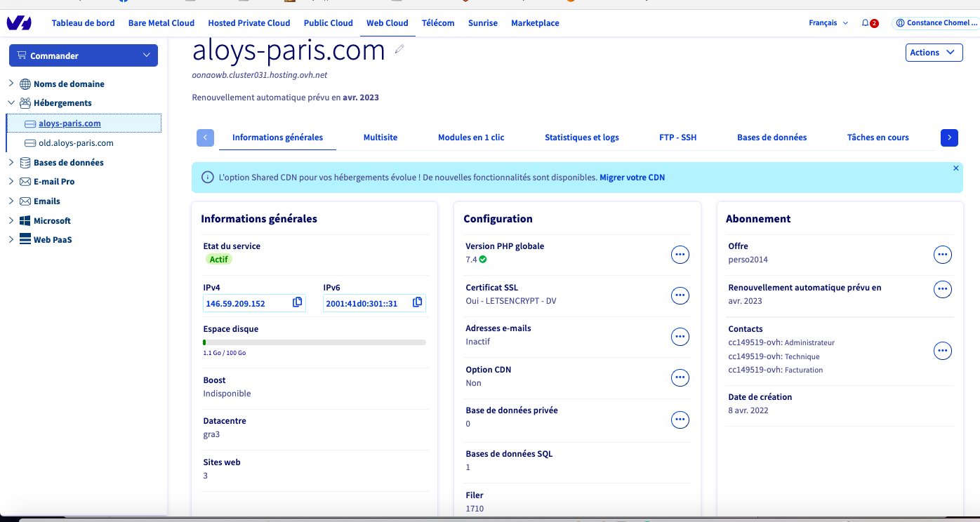Open the Version PHP globale options menu
This screenshot has height=522, width=980.
tap(680, 255)
